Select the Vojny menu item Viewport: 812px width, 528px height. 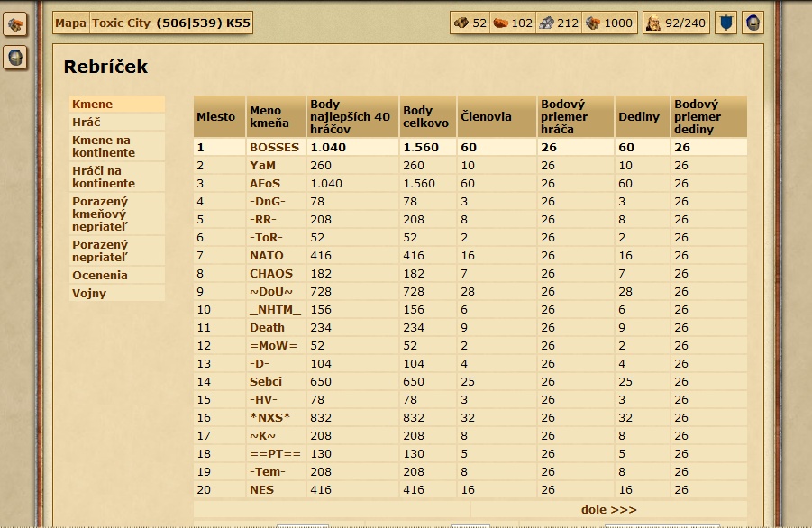click(x=89, y=293)
